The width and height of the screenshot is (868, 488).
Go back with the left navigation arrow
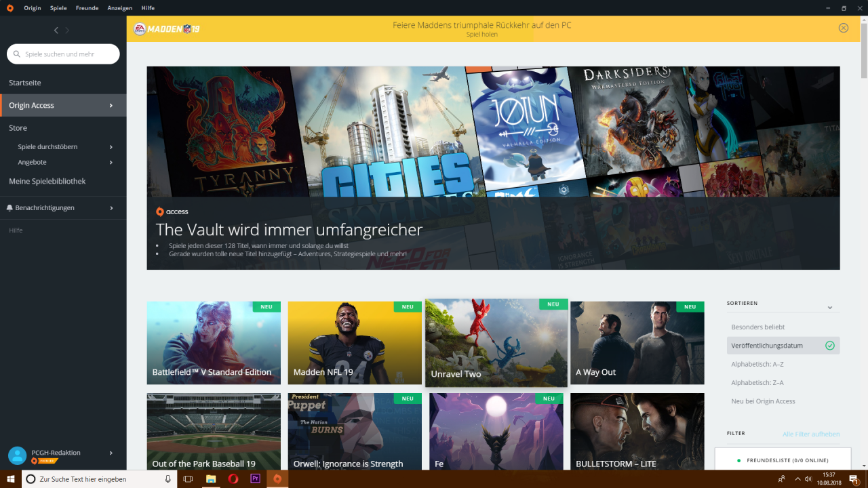[x=56, y=30]
